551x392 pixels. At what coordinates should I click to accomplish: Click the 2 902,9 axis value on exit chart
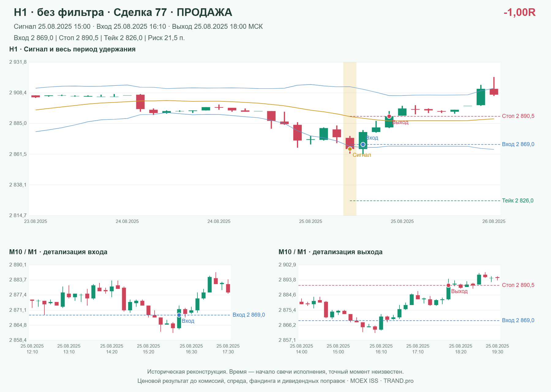point(287,265)
